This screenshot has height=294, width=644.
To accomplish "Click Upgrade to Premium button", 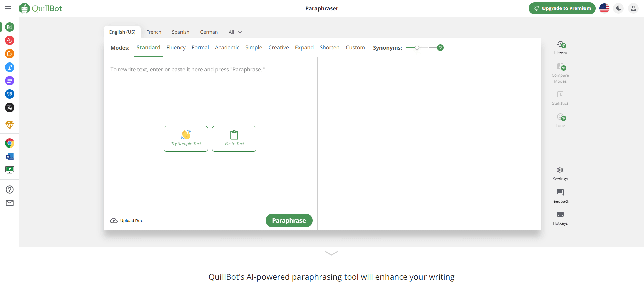I will (x=562, y=8).
